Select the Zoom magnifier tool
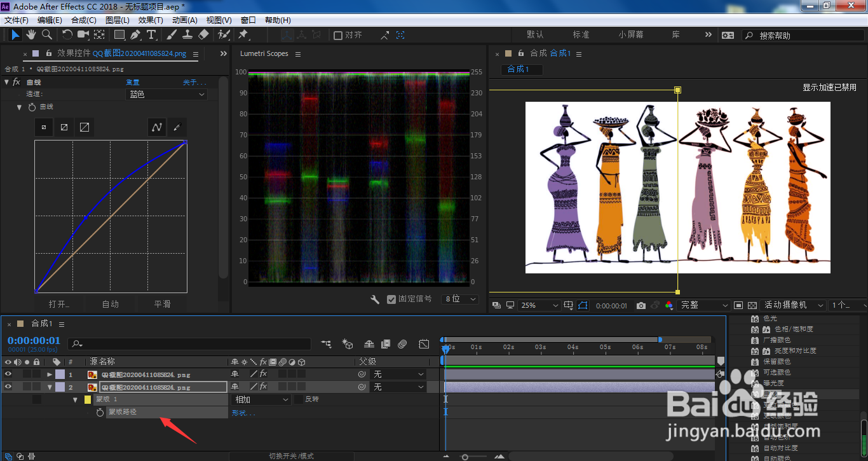The image size is (868, 461). pyautogui.click(x=47, y=34)
